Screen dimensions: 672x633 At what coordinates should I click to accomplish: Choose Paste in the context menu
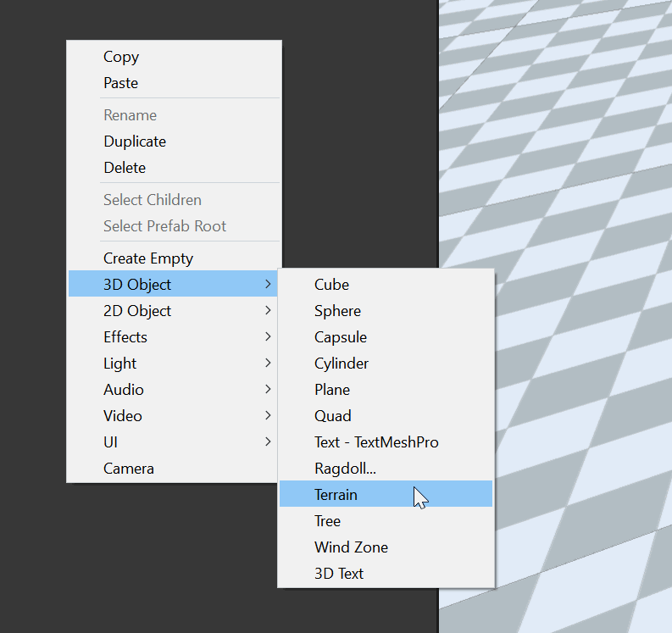[120, 83]
